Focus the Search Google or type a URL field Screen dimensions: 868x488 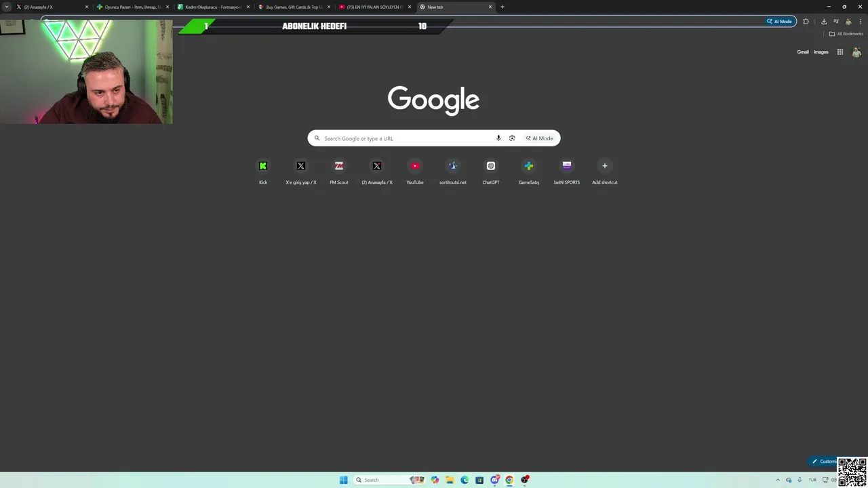click(434, 138)
